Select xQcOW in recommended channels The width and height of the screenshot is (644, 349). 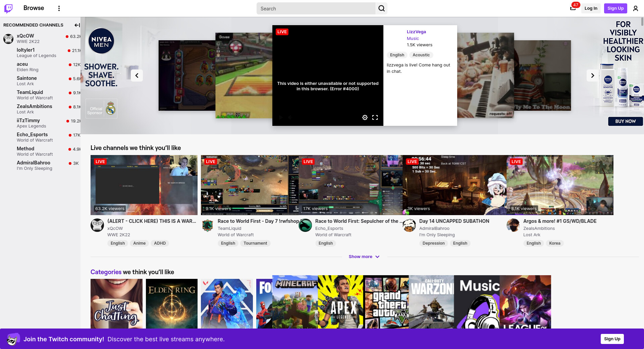25,36
